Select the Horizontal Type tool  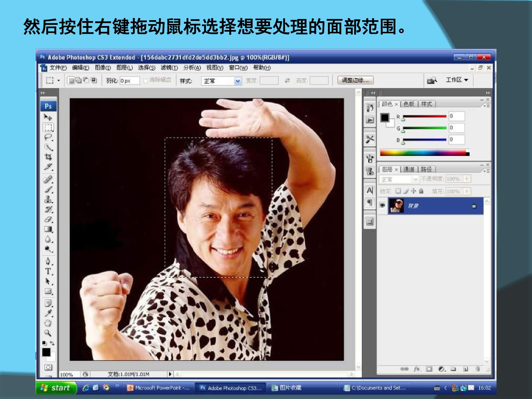tap(48, 271)
